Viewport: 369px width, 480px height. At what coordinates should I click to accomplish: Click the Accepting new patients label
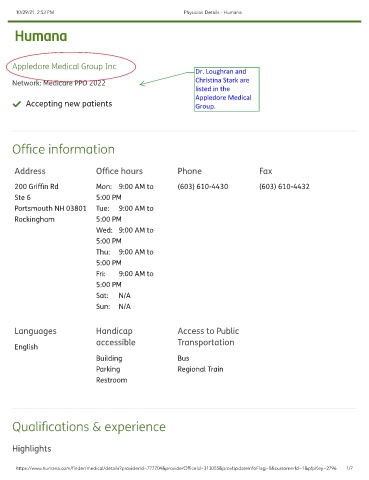[x=69, y=104]
